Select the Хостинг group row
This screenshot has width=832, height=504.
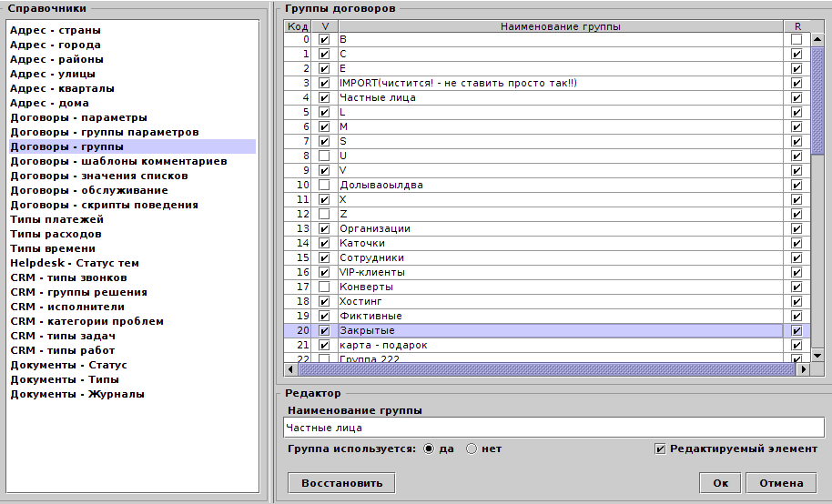click(560, 301)
